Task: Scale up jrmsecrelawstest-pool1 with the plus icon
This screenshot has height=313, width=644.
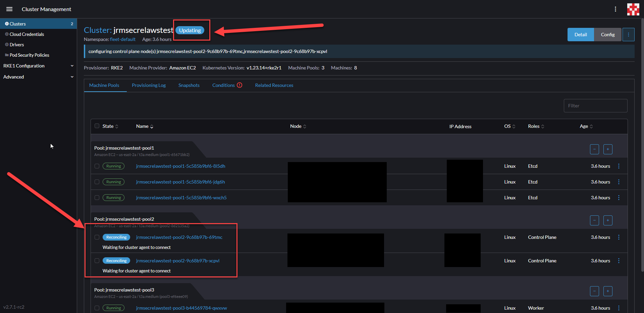Action: coord(608,149)
